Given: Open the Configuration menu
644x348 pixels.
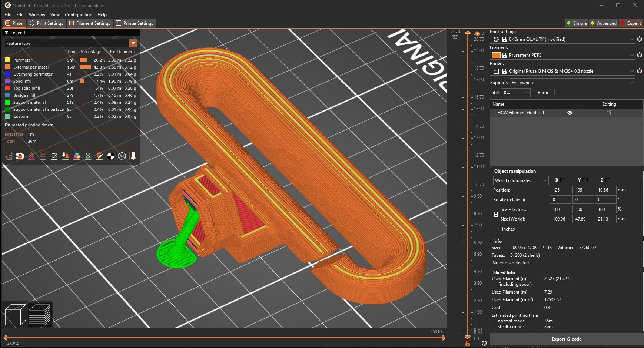Looking at the screenshot, I should tap(79, 15).
